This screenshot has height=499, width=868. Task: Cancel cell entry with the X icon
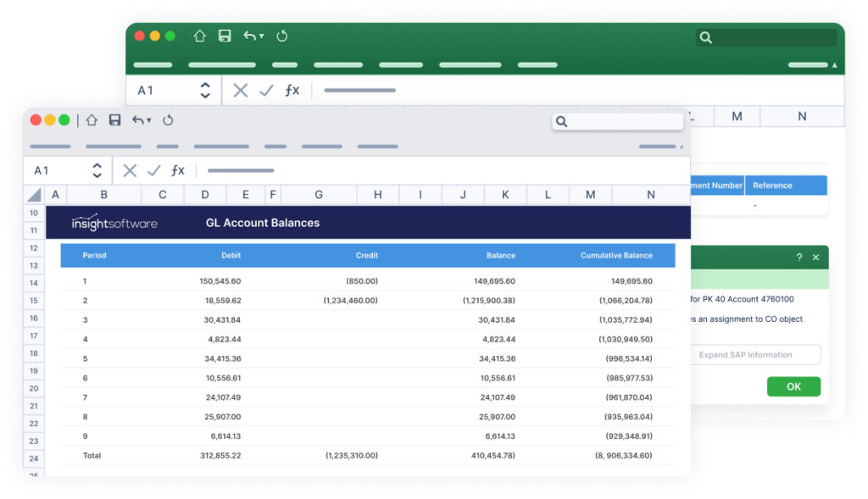[x=129, y=170]
